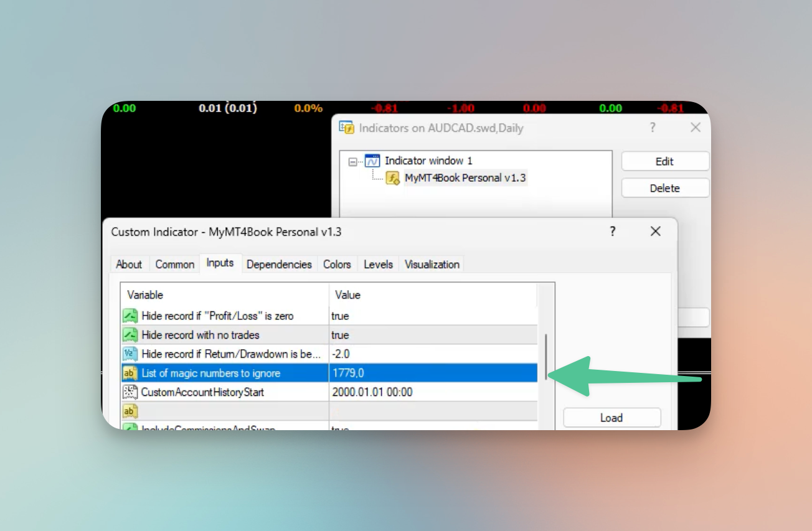Click the inputs list vertical scrollbar thumb
Viewport: 812px width, 531px height.
(x=546, y=356)
